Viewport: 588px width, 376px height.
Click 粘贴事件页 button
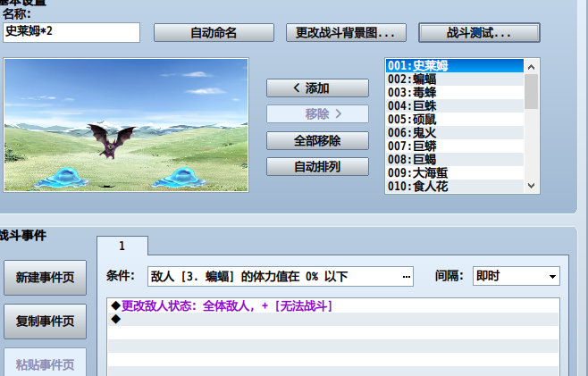pyautogui.click(x=45, y=363)
